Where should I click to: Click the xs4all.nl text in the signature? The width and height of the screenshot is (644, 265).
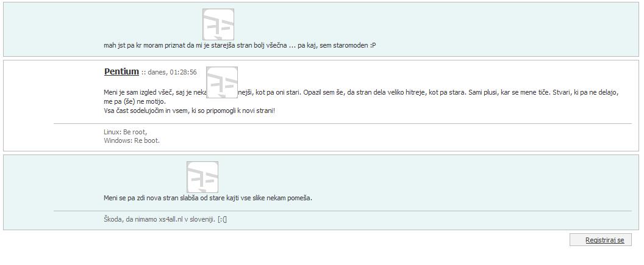tap(170, 219)
